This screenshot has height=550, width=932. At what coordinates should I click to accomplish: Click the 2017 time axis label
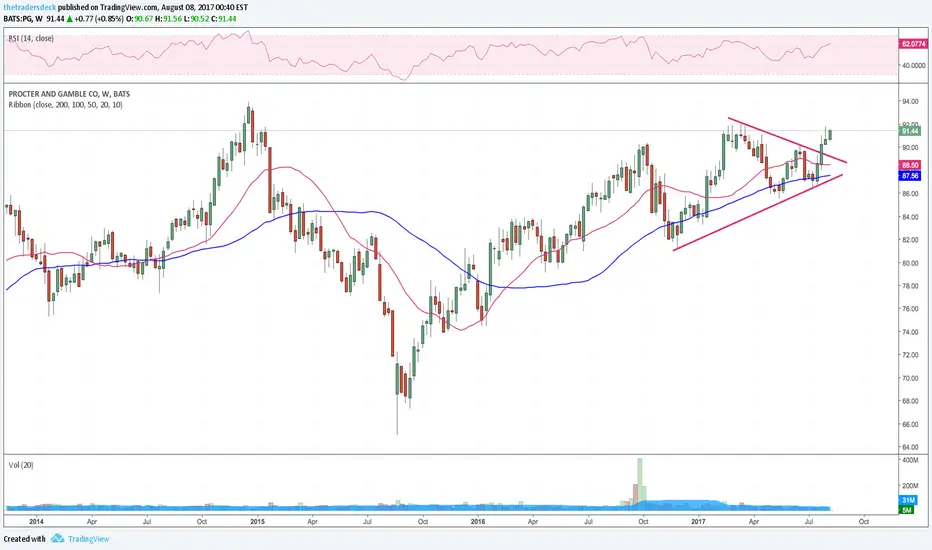698,521
